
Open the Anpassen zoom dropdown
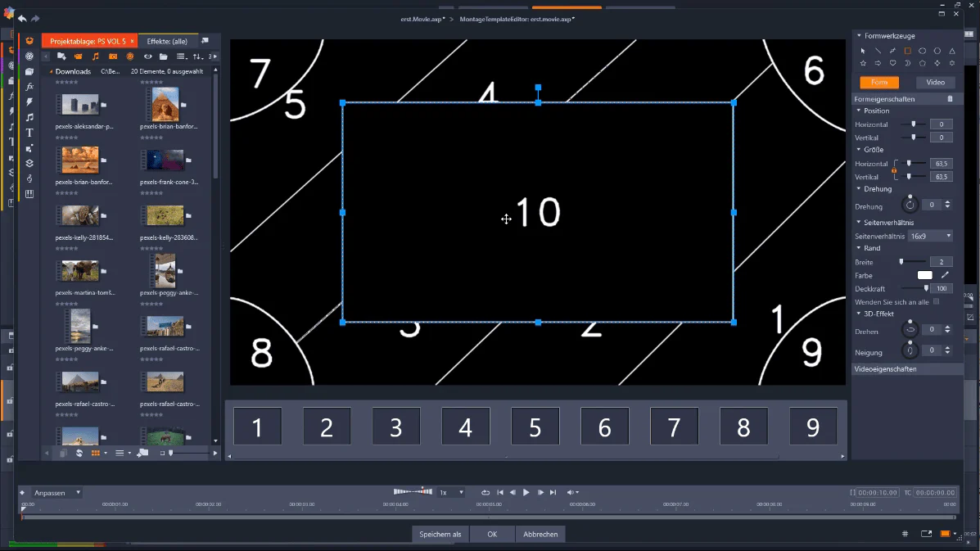[56, 492]
